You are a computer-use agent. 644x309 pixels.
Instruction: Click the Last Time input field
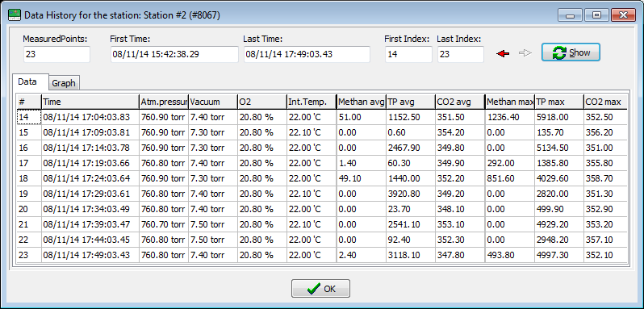click(307, 54)
